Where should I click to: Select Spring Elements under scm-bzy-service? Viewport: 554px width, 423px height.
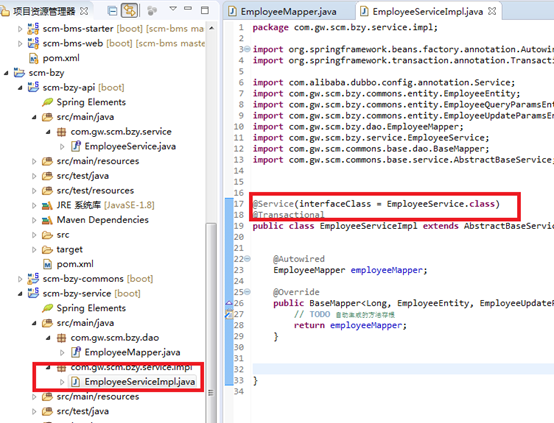(x=91, y=308)
